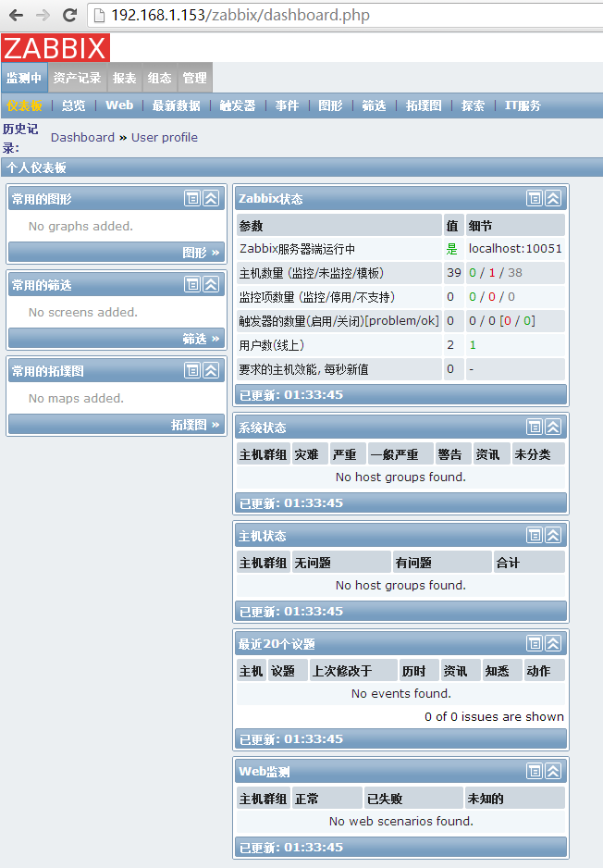Open 探索 discovery submenu item
Image resolution: width=603 pixels, height=868 pixels.
473,105
